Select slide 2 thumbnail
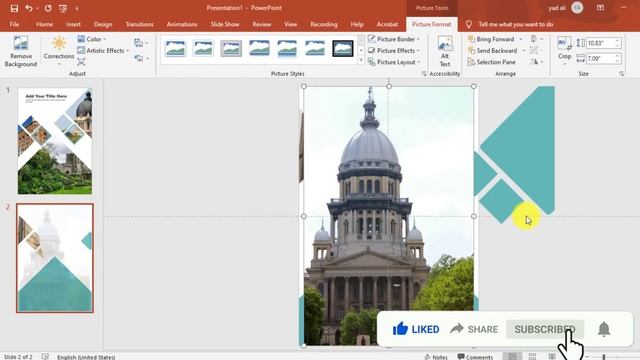 tap(55, 258)
